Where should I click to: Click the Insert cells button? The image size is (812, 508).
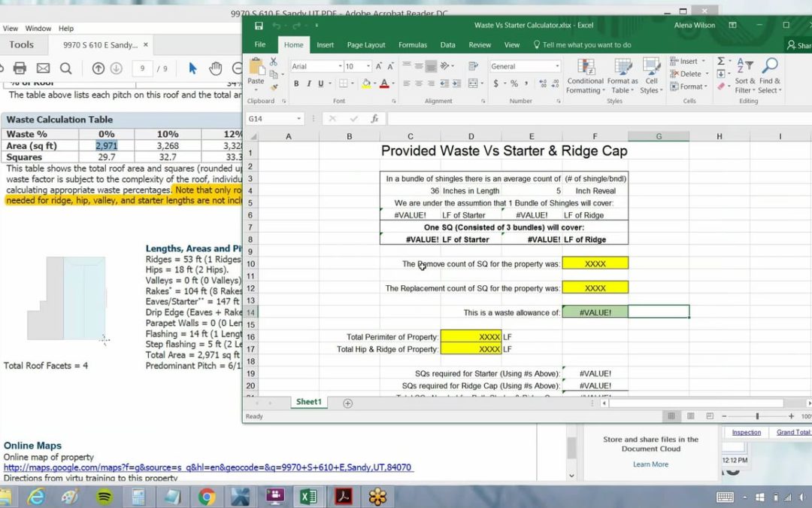[x=688, y=61]
